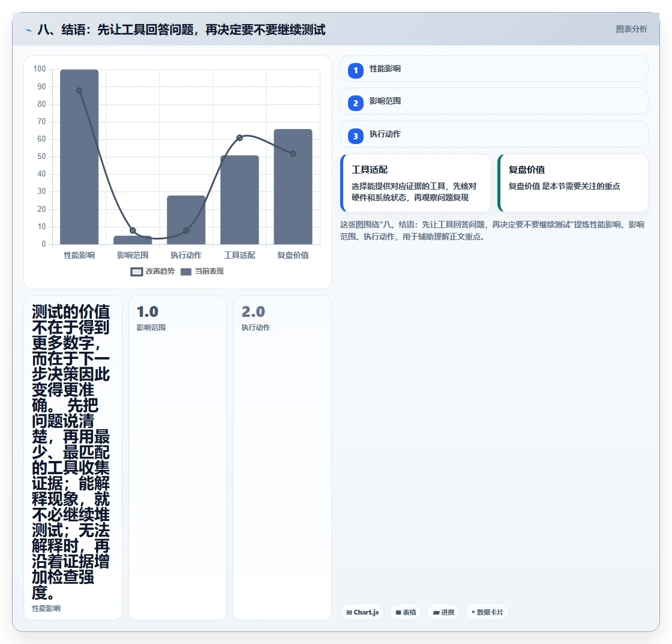
Task: Click the icon inside the 表格 chip
Action: [398, 613]
